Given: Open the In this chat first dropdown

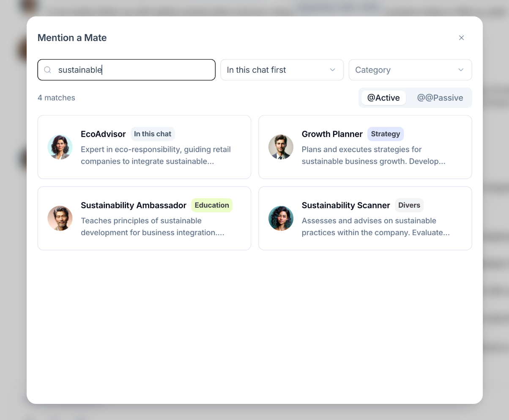Looking at the screenshot, I should click(x=282, y=70).
